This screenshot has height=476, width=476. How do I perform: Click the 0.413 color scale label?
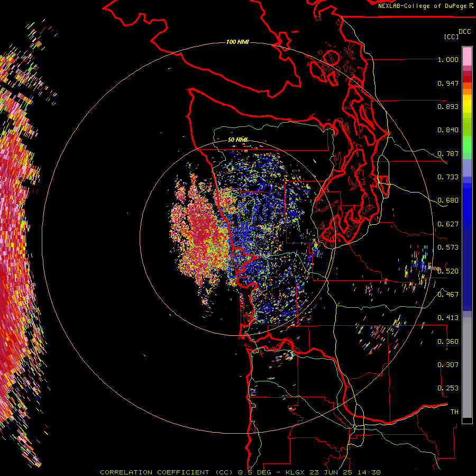point(448,318)
